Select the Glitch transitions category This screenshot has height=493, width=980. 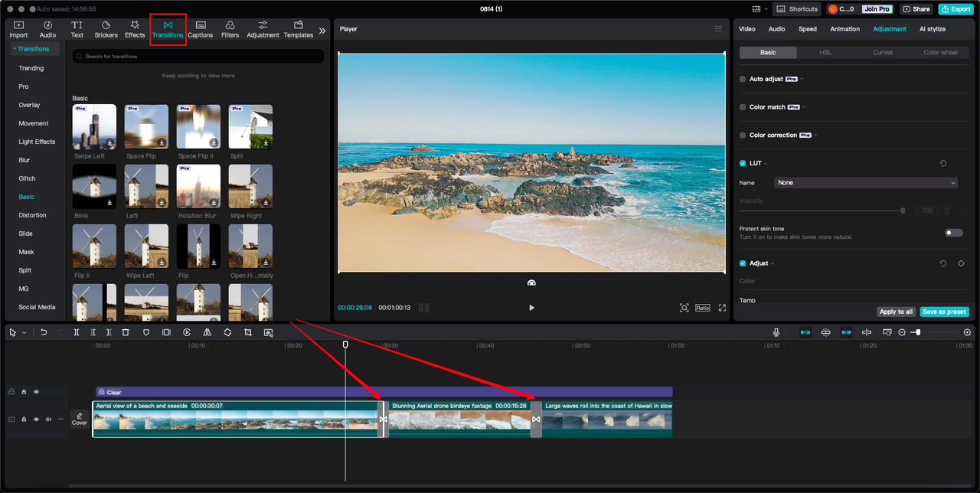[x=27, y=178]
